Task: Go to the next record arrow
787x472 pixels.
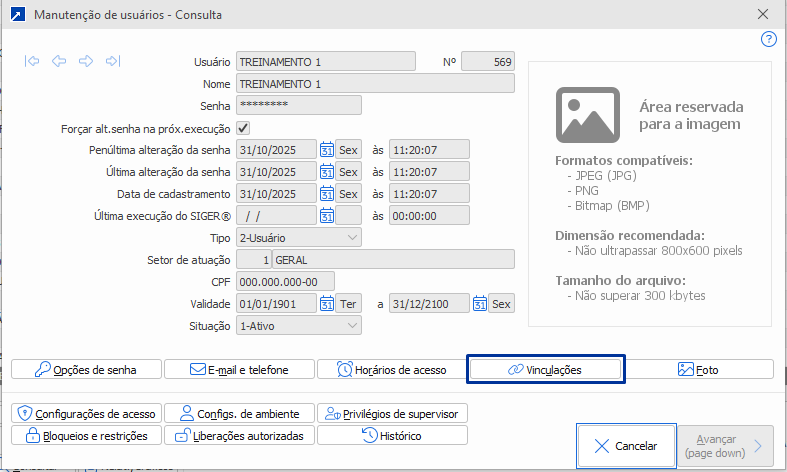Action: [x=86, y=61]
